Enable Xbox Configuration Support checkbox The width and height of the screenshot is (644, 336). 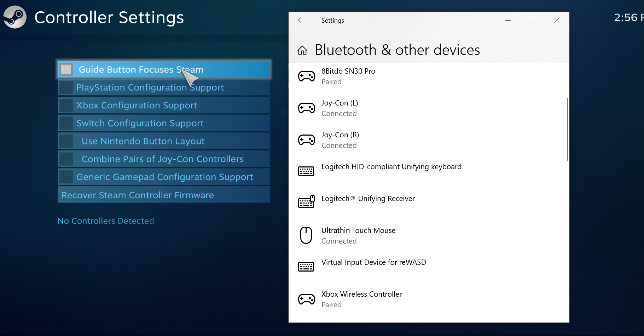(x=66, y=105)
